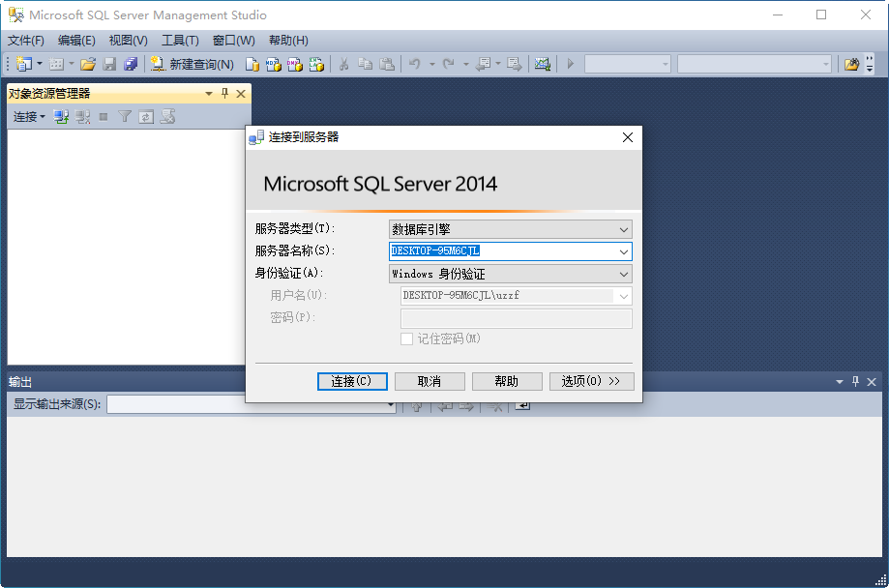Click the DMX query icon
Image resolution: width=889 pixels, height=588 pixels.
click(295, 64)
